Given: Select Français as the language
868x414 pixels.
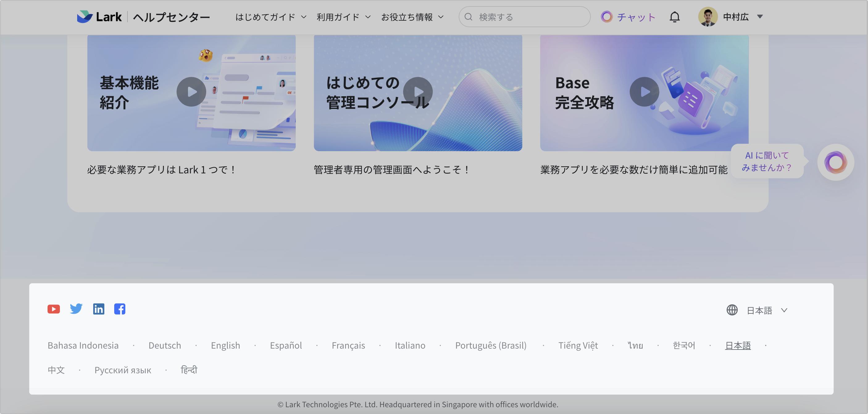Looking at the screenshot, I should 348,345.
